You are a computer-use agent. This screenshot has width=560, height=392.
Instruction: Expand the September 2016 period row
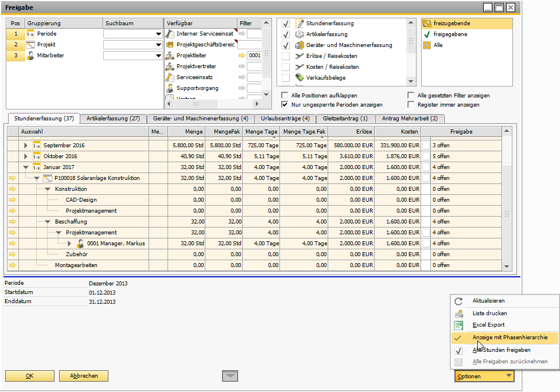tap(25, 146)
